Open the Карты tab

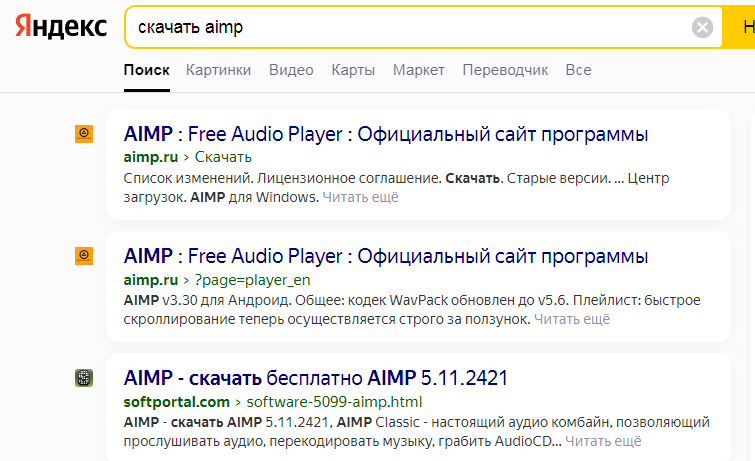point(353,70)
